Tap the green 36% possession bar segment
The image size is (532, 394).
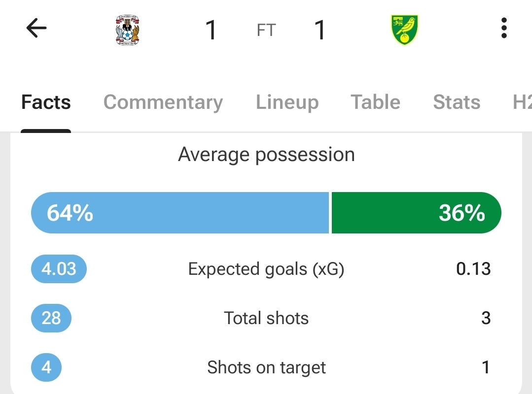[x=416, y=213]
